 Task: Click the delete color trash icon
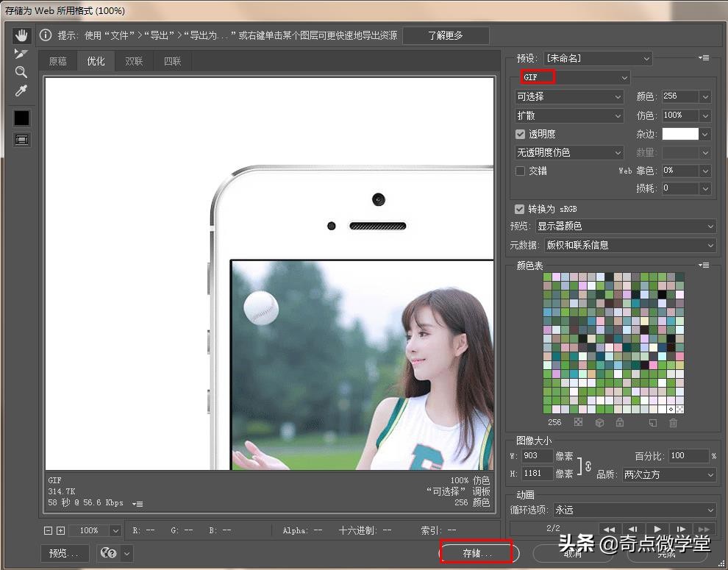pos(673,423)
